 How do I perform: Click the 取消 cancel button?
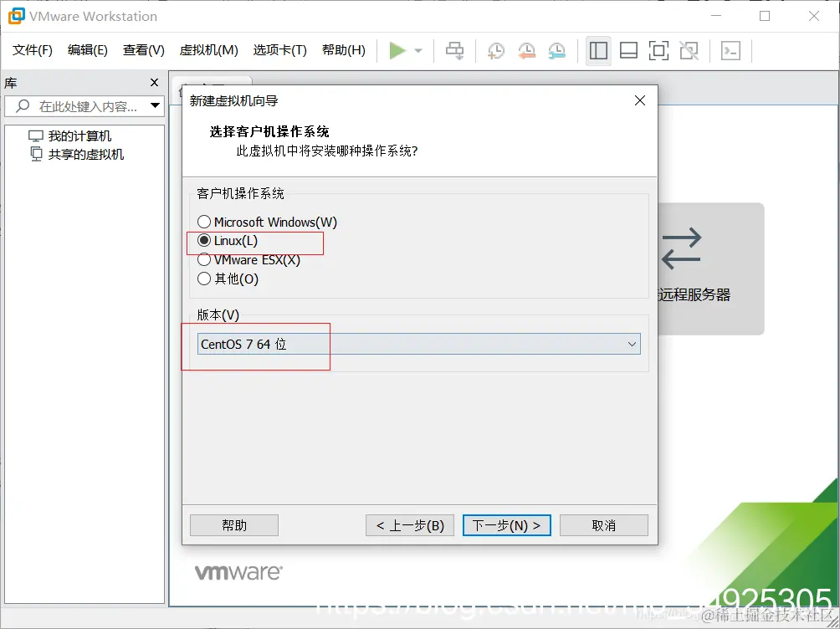pyautogui.click(x=604, y=525)
